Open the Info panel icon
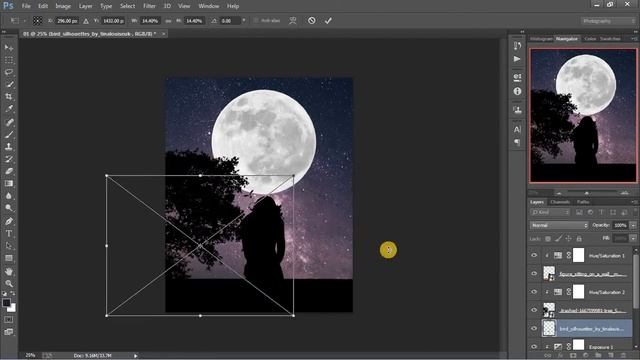The width and height of the screenshot is (640, 360). (x=517, y=91)
